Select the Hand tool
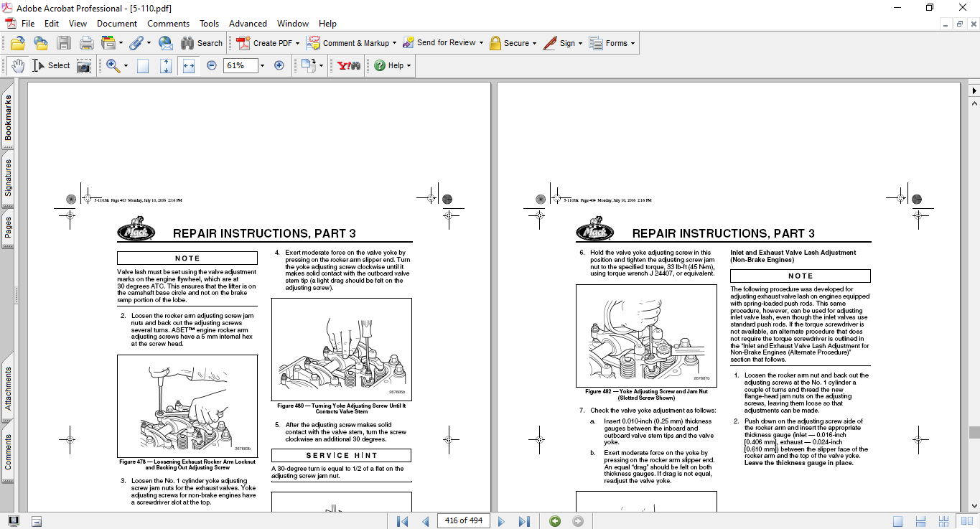 click(x=17, y=65)
